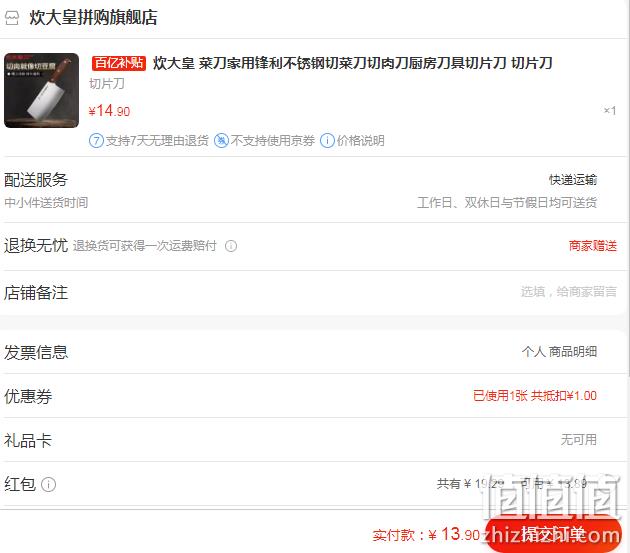Click info icon beside 红包
Screen dimensions: 630x553
coord(49,484)
